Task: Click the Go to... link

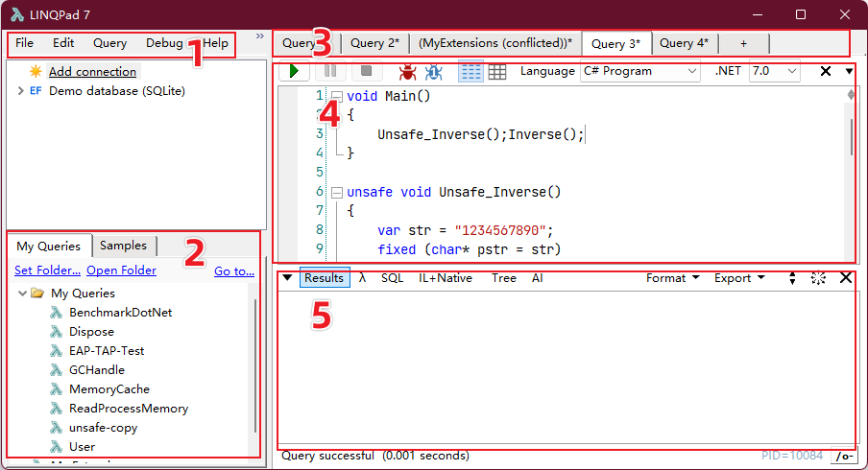Action: click(x=234, y=270)
